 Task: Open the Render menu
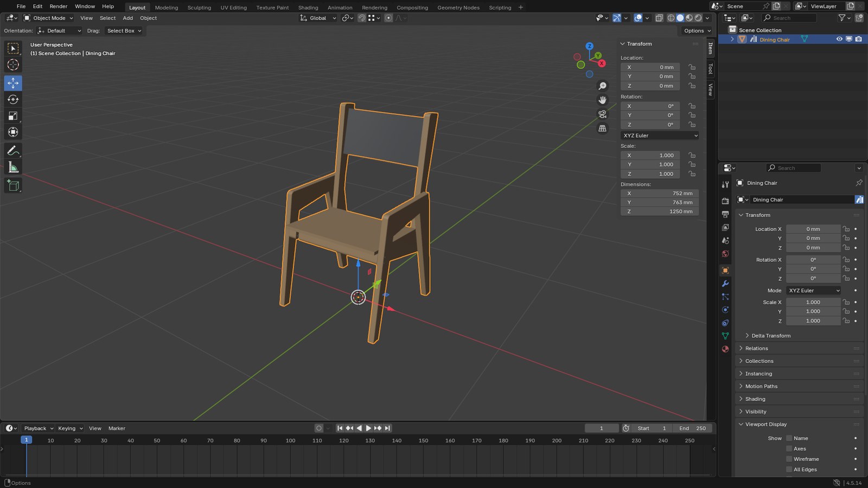coord(59,7)
